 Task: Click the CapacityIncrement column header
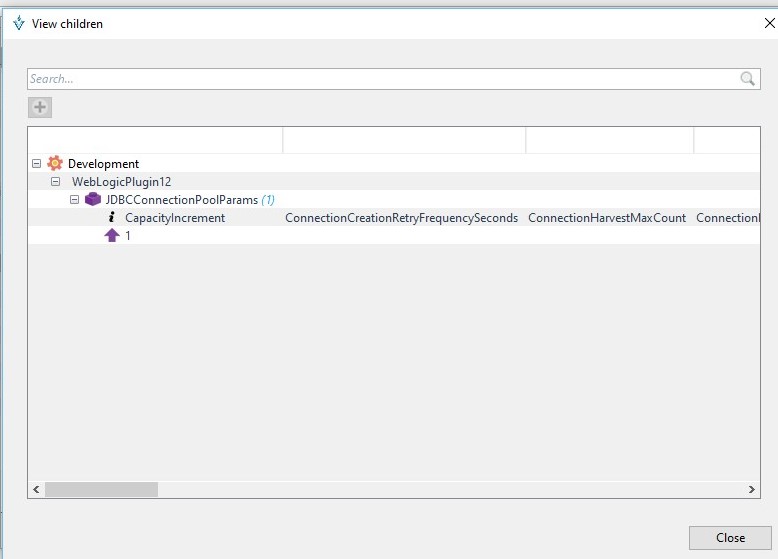tap(175, 218)
